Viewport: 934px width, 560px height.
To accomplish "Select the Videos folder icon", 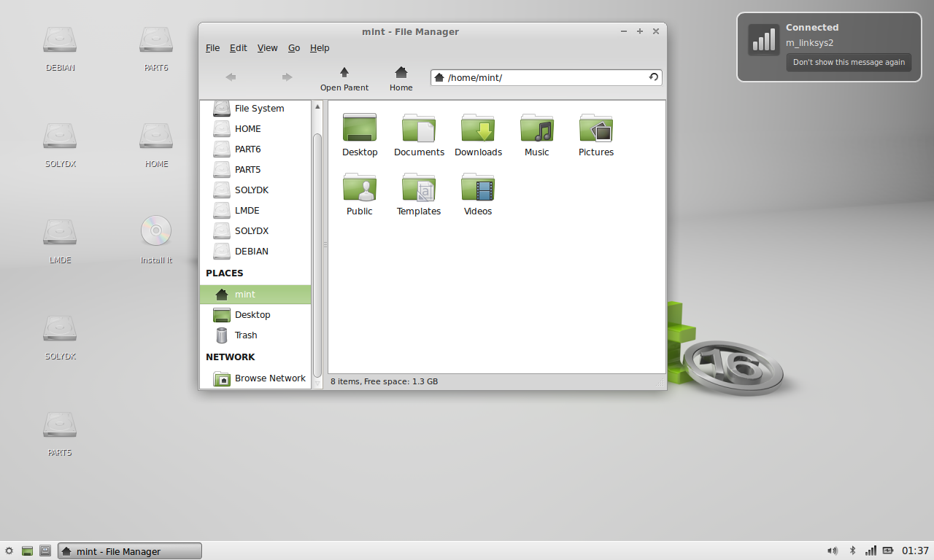I will [478, 188].
